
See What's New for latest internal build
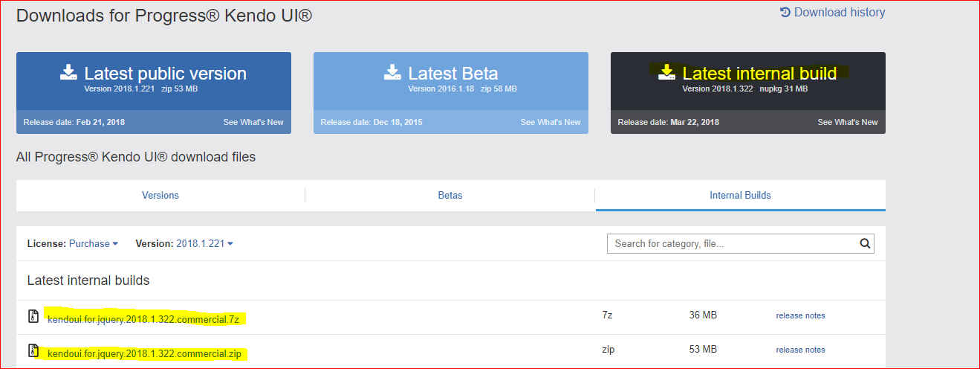[847, 123]
